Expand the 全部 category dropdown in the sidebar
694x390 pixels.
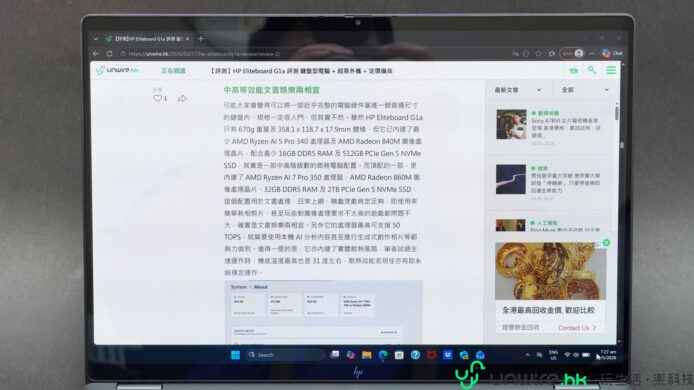[x=585, y=90]
